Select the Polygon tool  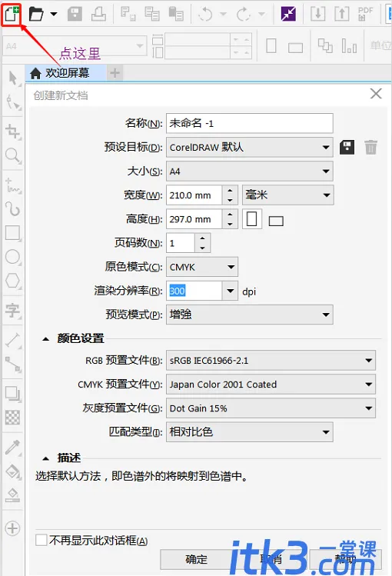click(x=12, y=281)
